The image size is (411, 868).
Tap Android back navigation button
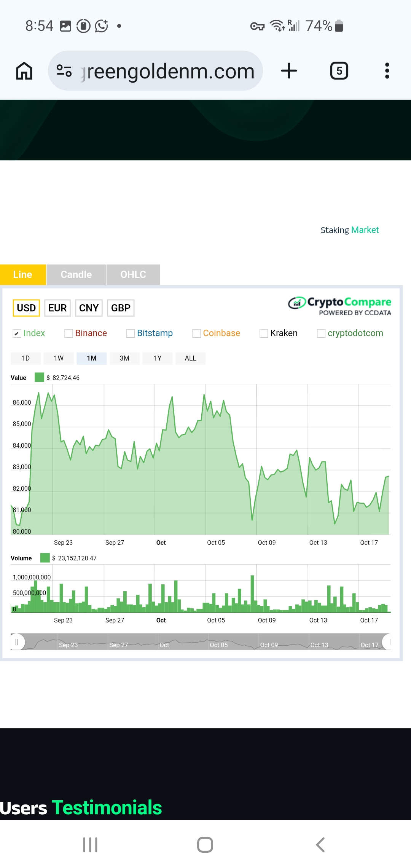(x=320, y=845)
